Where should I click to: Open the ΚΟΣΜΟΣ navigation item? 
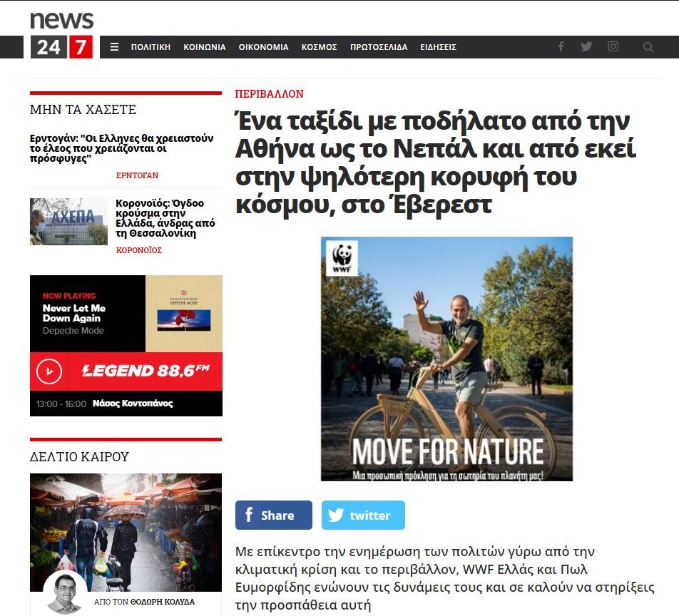(x=319, y=47)
